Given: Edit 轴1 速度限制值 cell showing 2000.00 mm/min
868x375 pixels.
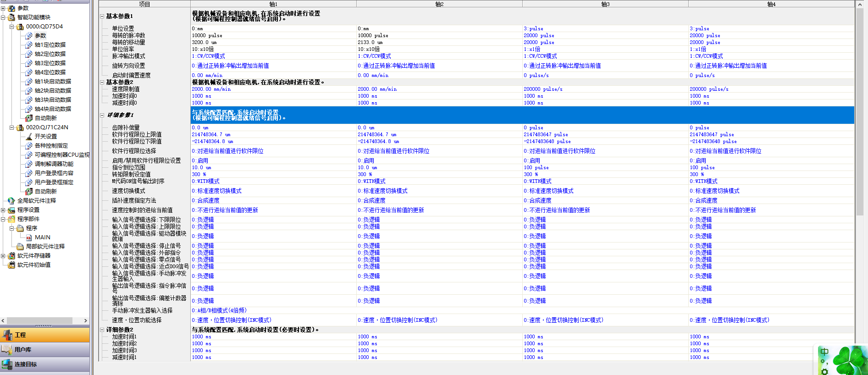Looking at the screenshot, I should 273,89.
